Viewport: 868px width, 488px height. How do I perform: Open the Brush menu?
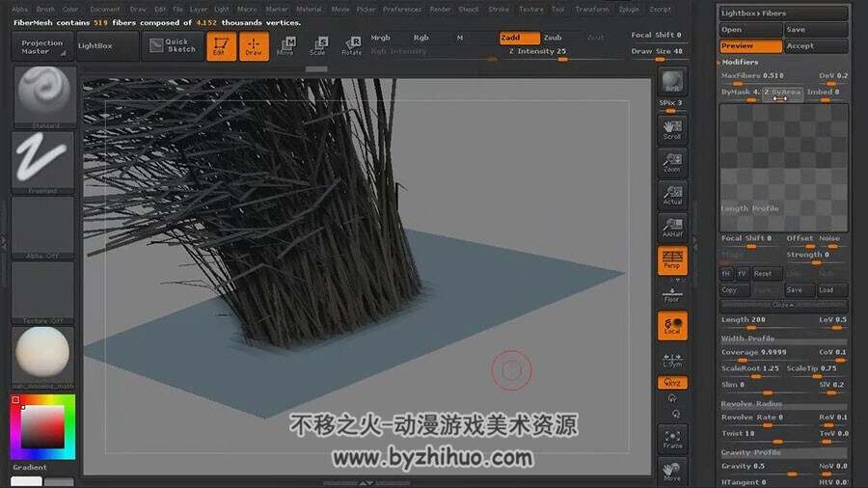(x=45, y=10)
